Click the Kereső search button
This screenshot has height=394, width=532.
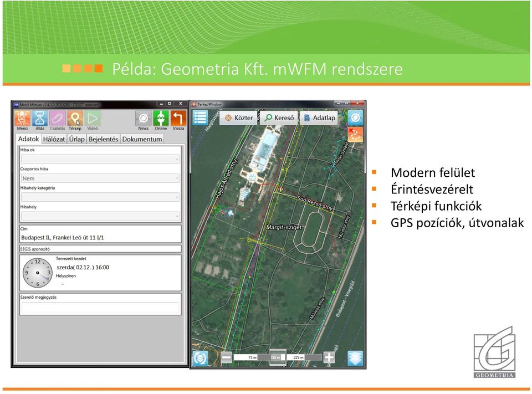[x=279, y=118]
